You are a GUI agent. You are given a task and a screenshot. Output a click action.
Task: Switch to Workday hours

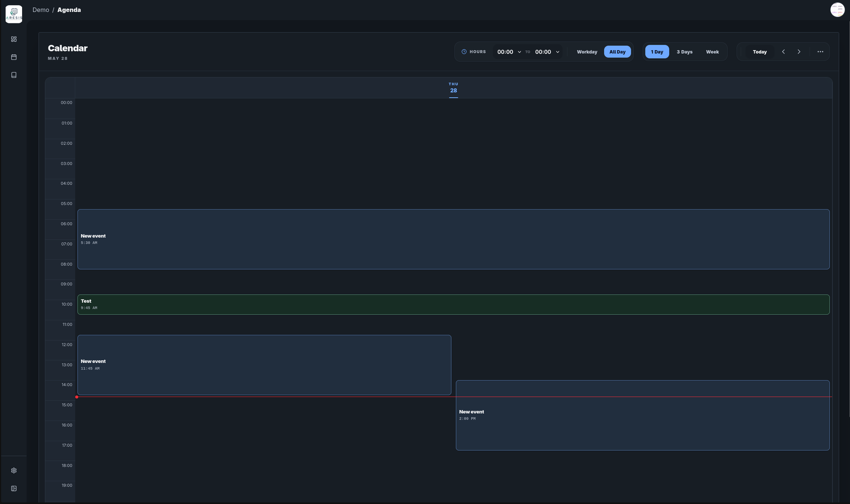(x=587, y=52)
